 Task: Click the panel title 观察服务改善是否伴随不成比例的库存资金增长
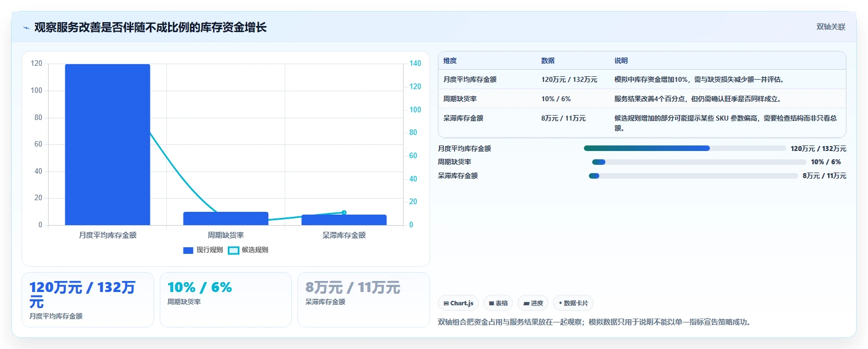tap(150, 27)
